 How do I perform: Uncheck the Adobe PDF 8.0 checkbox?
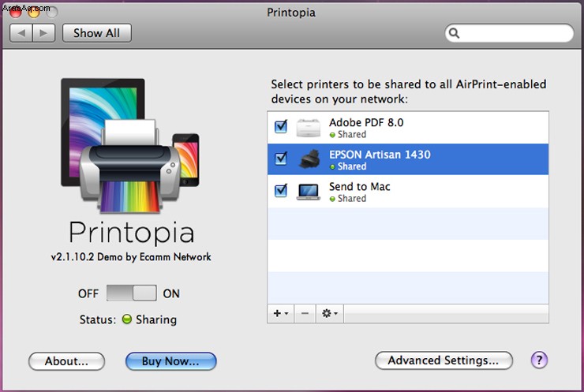[281, 126]
